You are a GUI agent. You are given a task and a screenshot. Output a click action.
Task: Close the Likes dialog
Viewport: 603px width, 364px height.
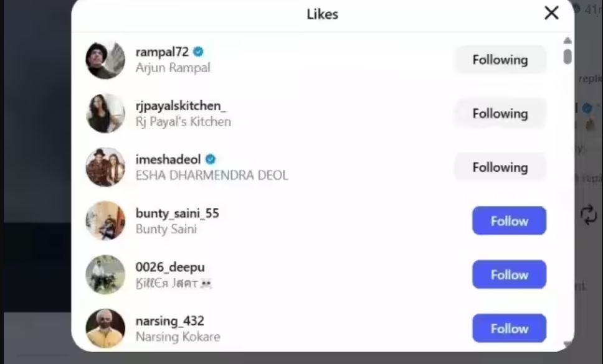551,13
